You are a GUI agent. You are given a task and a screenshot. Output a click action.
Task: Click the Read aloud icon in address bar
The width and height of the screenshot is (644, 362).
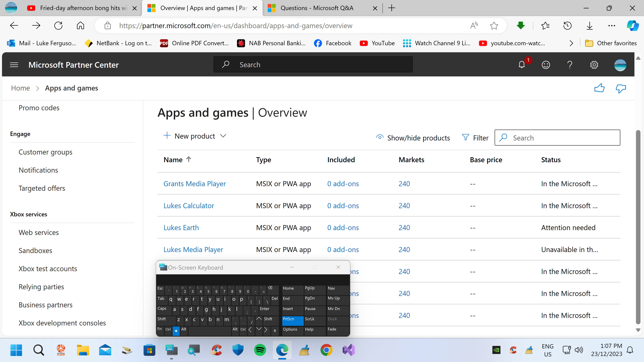tap(474, 25)
